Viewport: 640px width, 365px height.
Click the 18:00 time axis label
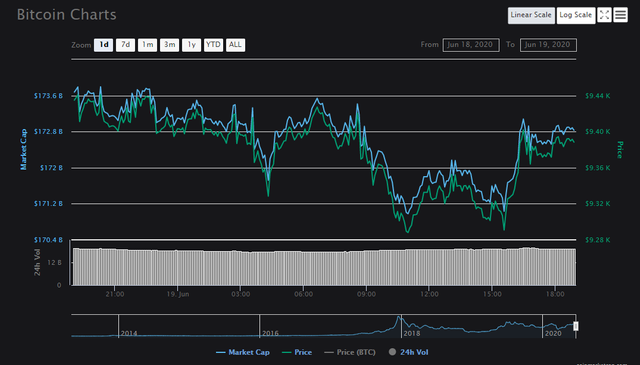tap(555, 294)
